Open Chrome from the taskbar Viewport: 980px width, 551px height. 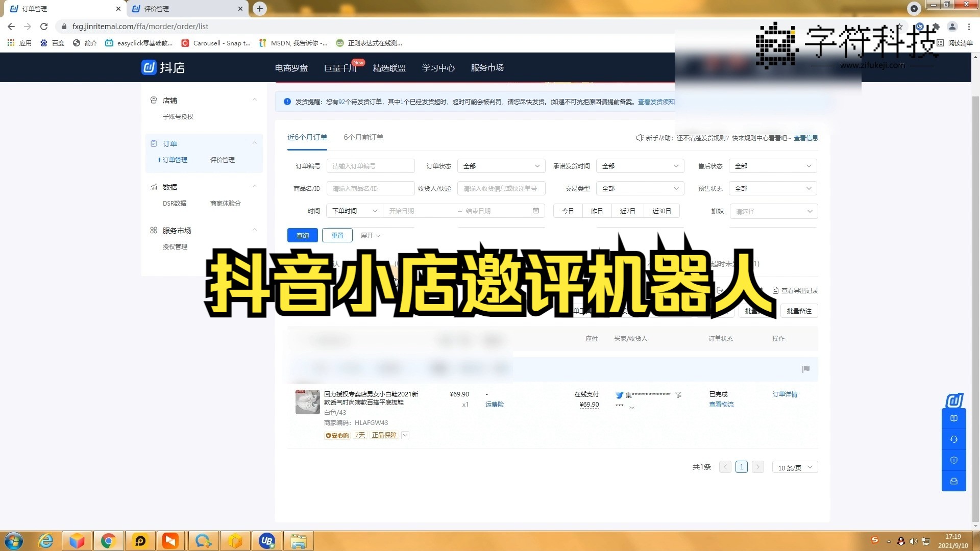click(x=108, y=541)
